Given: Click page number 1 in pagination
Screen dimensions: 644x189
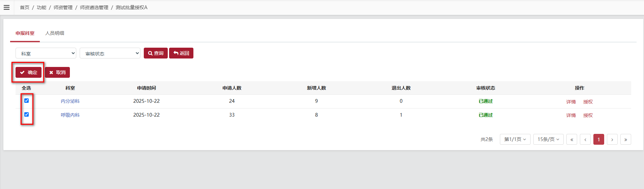Looking at the screenshot, I should click(x=599, y=139).
